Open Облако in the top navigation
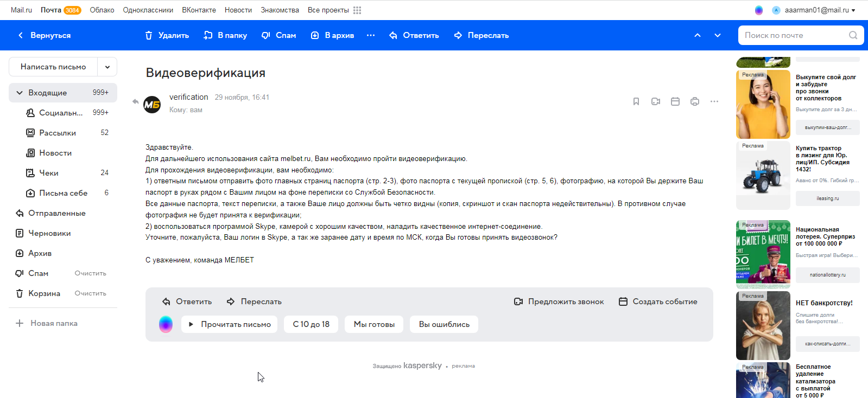Screen dimensions: 868x398 (x=102, y=10)
